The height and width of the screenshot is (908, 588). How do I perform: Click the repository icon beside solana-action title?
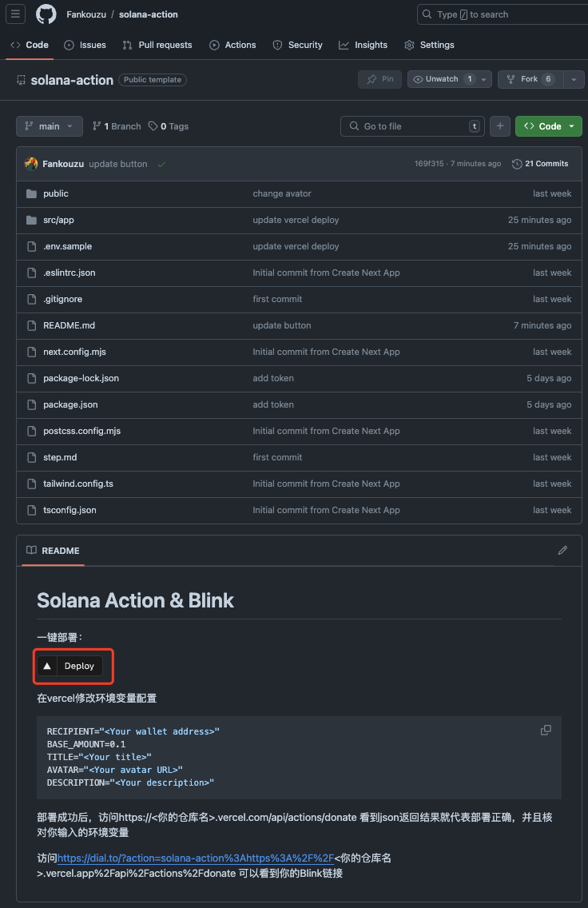click(x=21, y=80)
